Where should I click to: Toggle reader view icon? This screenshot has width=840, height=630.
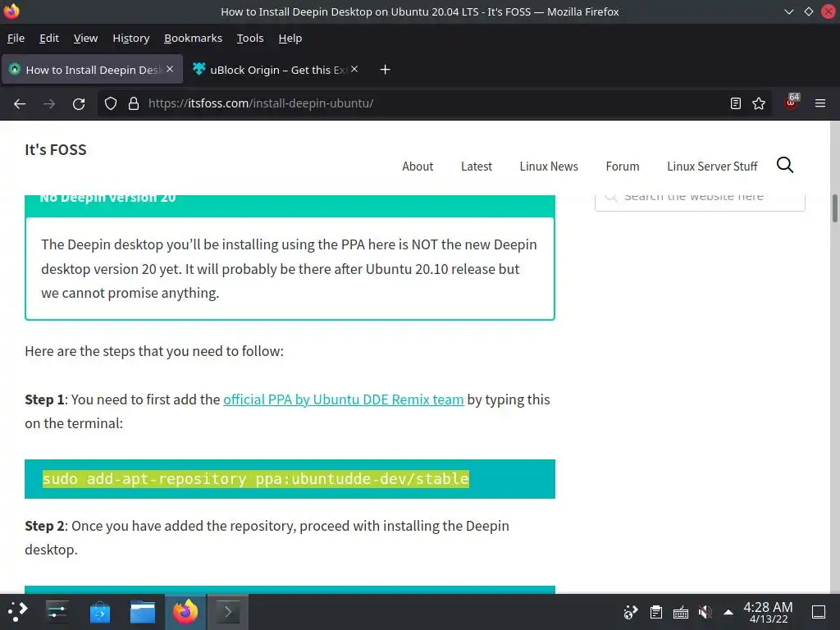tap(736, 103)
